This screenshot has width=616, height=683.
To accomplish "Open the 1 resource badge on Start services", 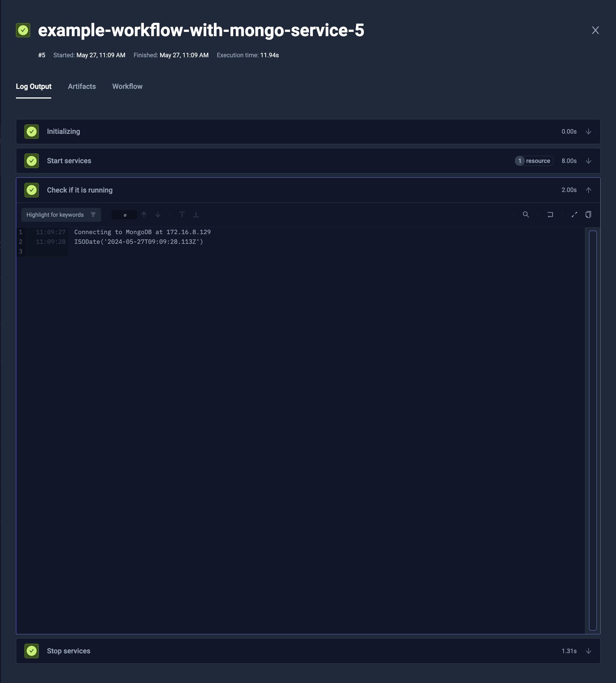I will 533,161.
